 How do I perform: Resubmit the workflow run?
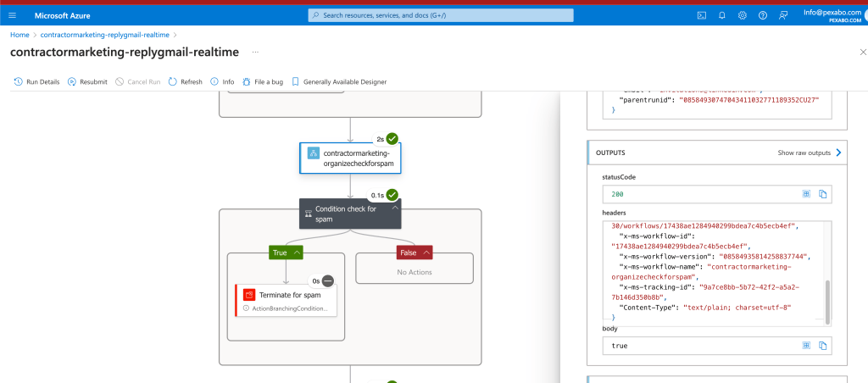click(x=87, y=81)
